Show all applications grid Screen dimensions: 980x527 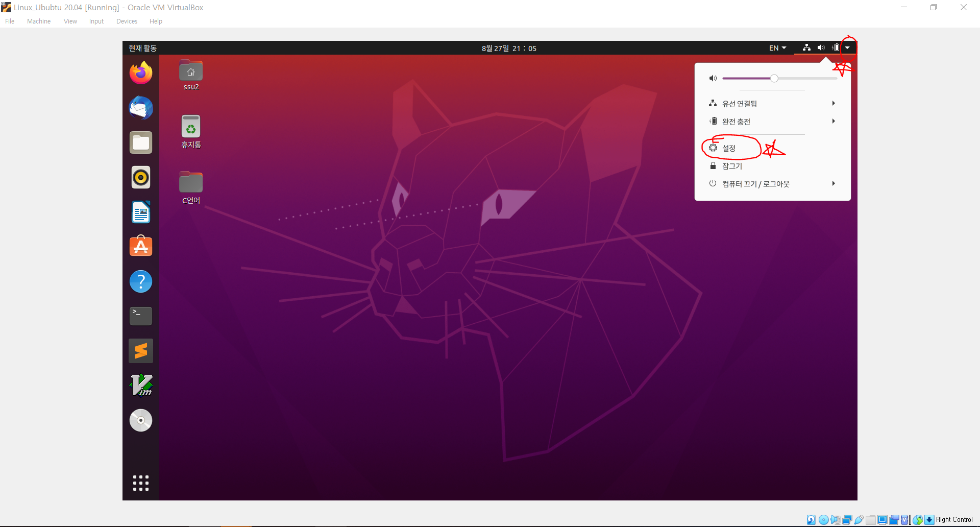[141, 483]
